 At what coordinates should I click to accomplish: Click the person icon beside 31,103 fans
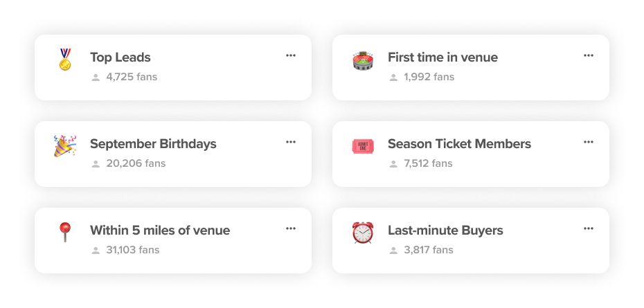96,251
